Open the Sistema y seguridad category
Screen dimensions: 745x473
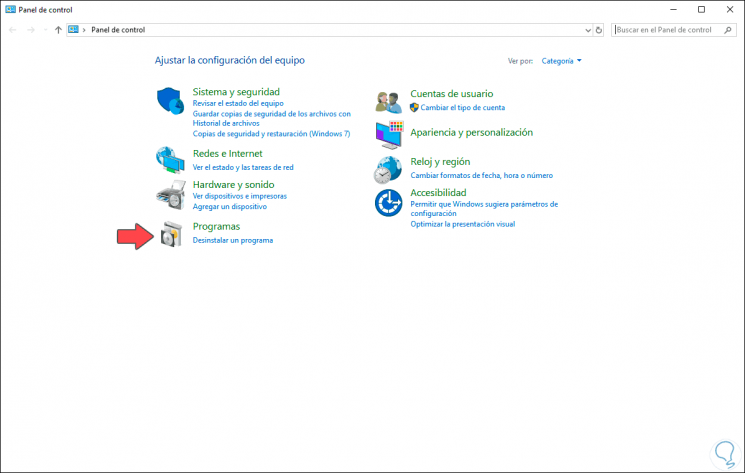[x=236, y=92]
